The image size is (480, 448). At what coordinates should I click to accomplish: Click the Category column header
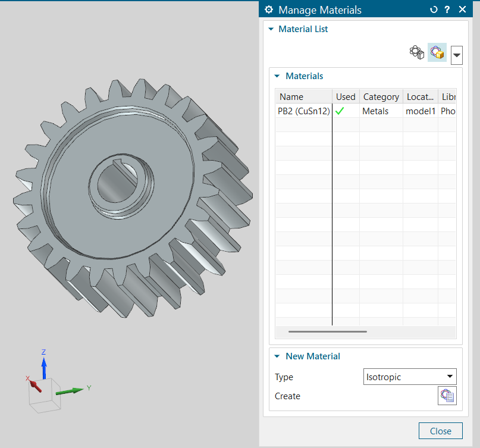381,97
